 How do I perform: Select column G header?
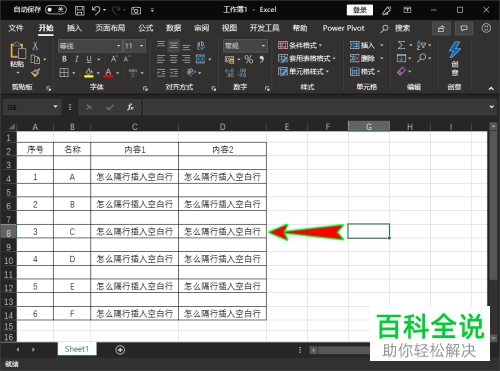click(x=369, y=126)
